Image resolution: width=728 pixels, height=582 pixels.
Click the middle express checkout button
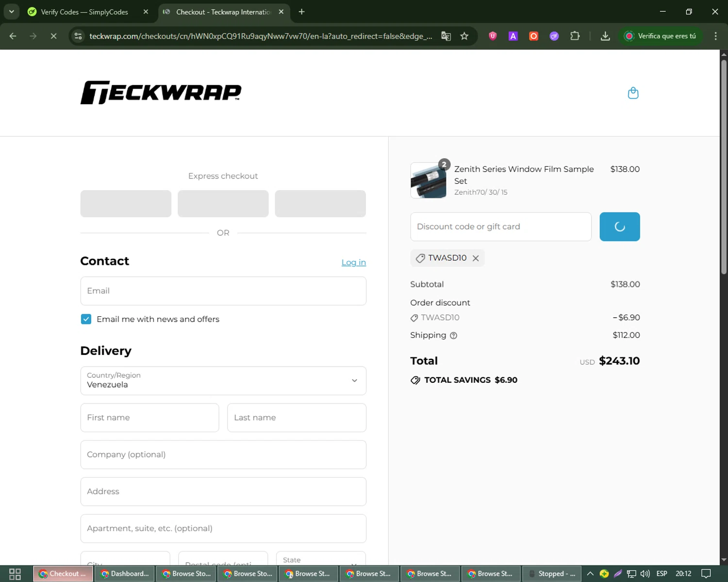pos(223,204)
